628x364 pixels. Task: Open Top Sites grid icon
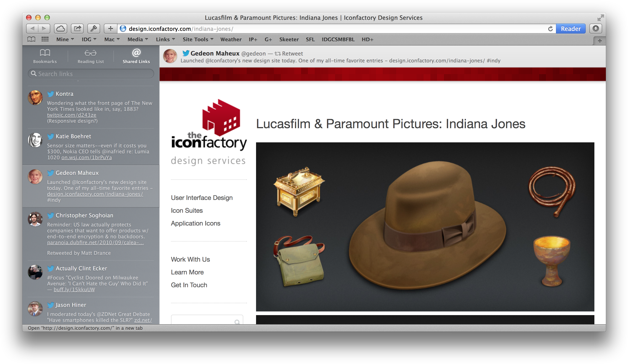pyautogui.click(x=45, y=39)
